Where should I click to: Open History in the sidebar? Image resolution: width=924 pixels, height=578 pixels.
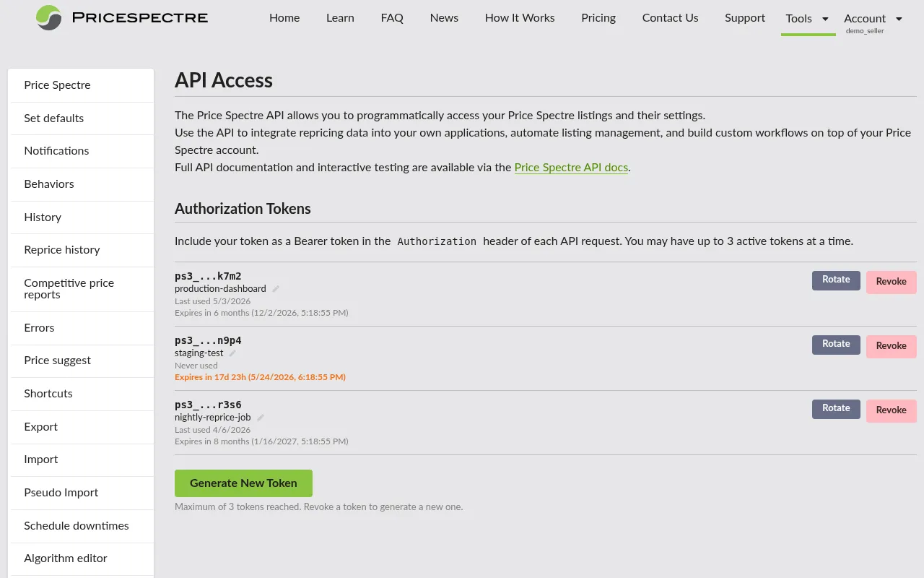click(82, 217)
